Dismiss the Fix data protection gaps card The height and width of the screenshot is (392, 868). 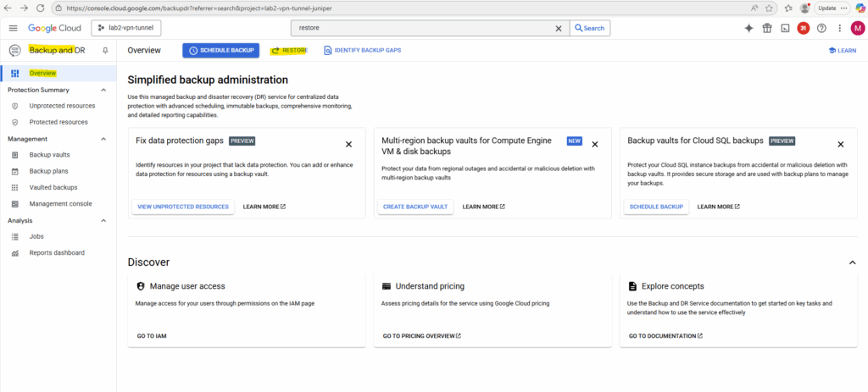[348, 145]
